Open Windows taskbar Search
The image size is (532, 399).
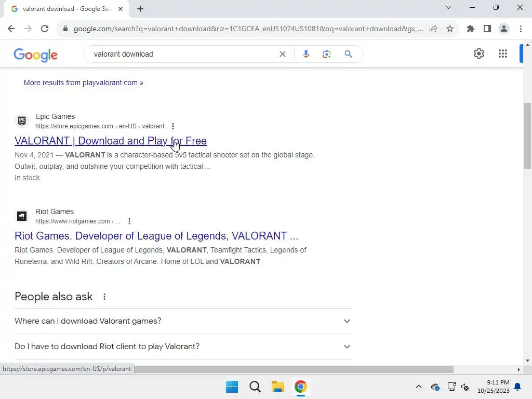pos(255,387)
